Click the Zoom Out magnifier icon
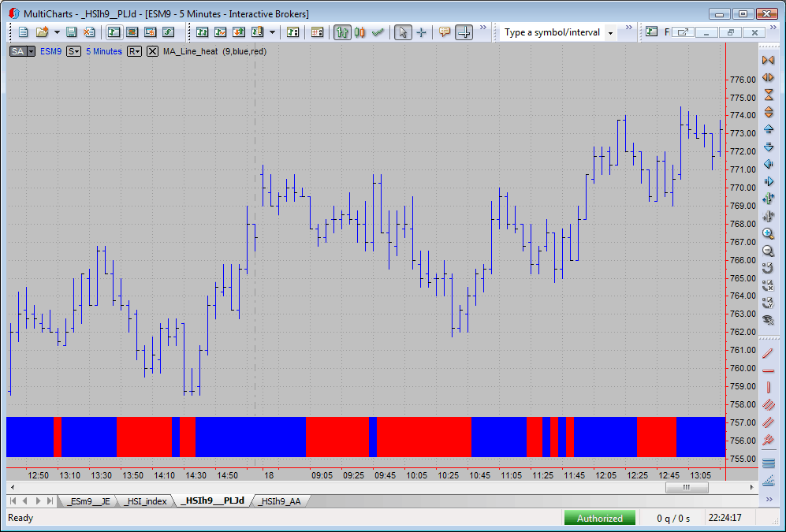786x532 pixels. pos(768,251)
